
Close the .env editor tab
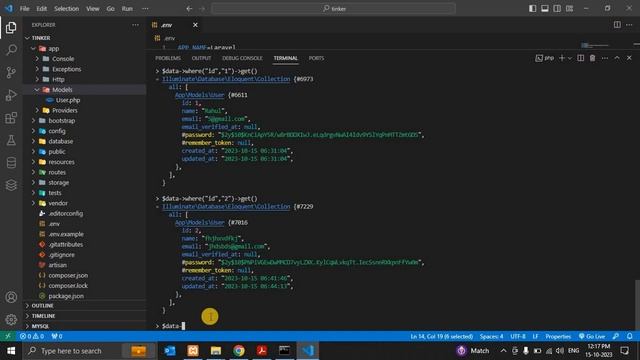(x=195, y=25)
